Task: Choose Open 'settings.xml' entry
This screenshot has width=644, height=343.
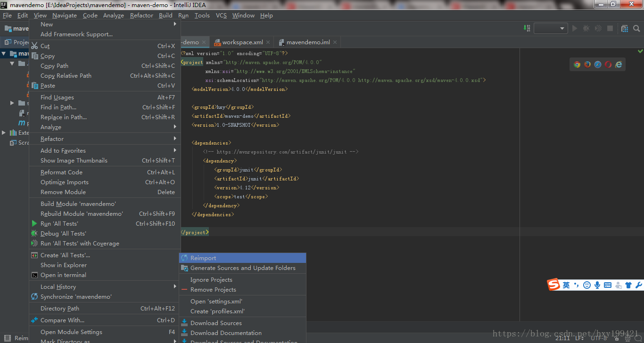Action: (x=243, y=302)
